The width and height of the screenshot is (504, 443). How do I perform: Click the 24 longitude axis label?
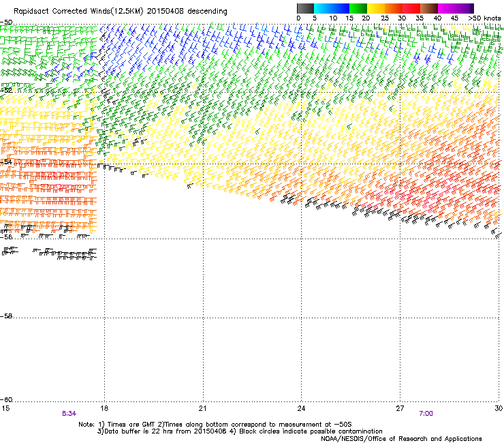tap(301, 408)
